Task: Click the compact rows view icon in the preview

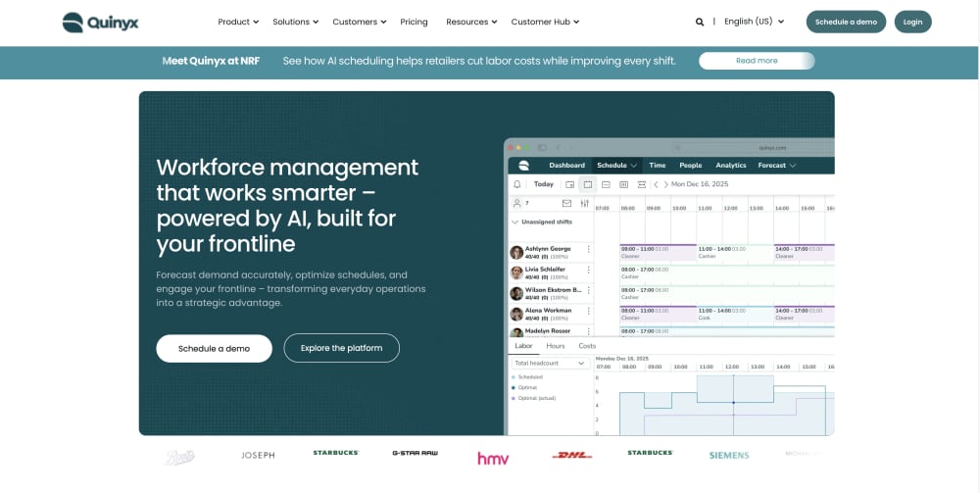Action: pos(641,184)
